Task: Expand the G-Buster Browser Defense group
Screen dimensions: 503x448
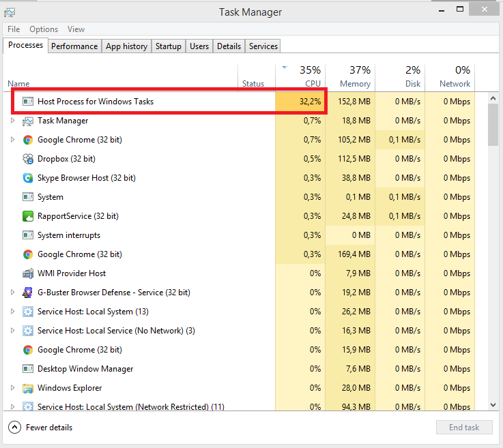Action: coord(12,293)
